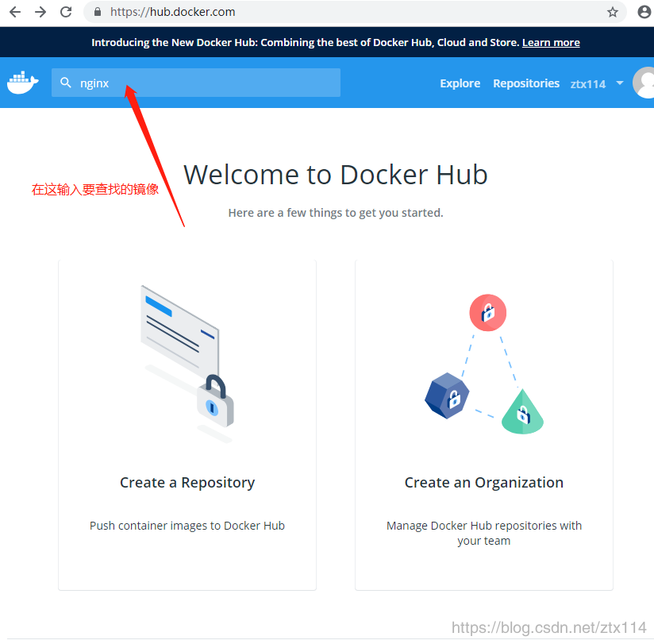This screenshot has height=644, width=654.
Task: Click the user avatar in the header
Action: (643, 83)
